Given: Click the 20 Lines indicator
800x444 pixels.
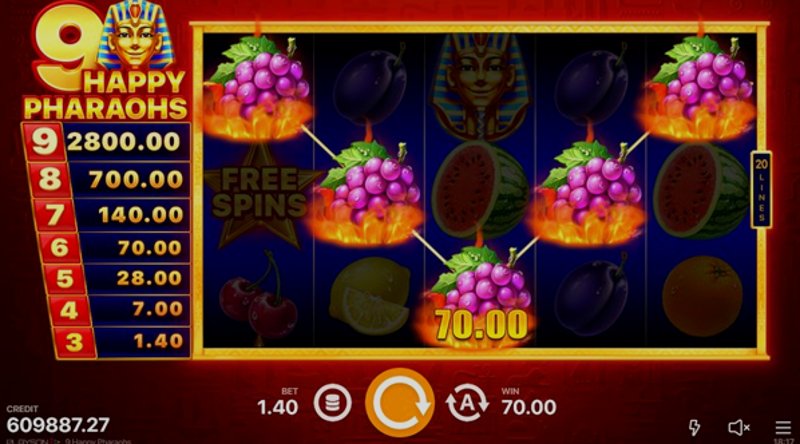Looking at the screenshot, I should coord(761,190).
